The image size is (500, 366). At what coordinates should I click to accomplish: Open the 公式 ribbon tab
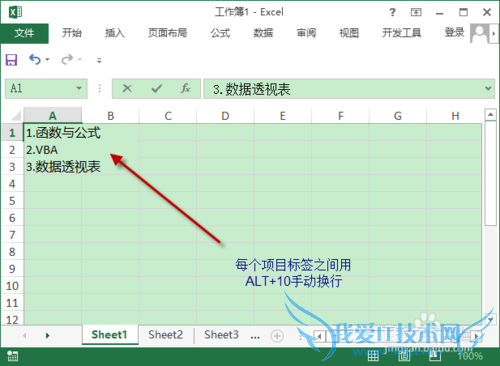[220, 33]
